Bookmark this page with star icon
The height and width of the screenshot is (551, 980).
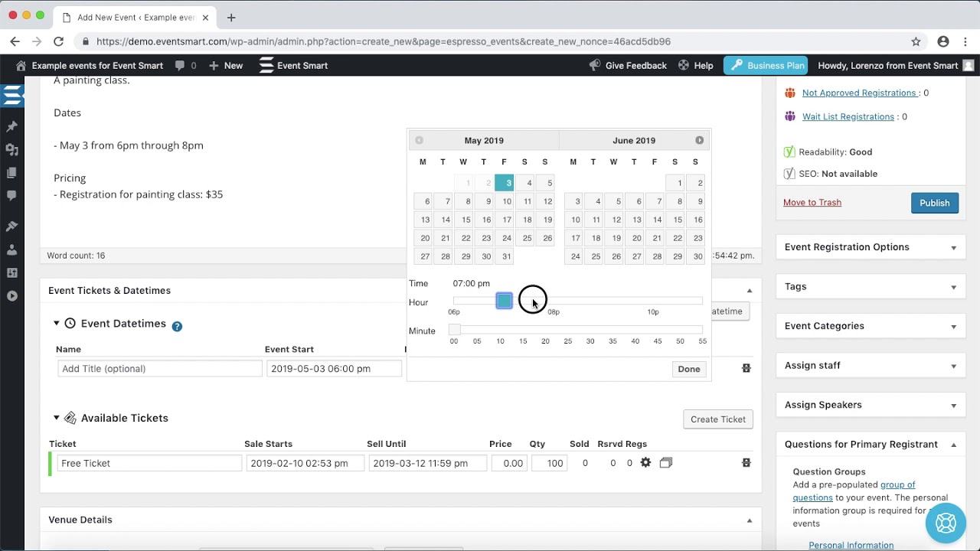(x=916, y=41)
